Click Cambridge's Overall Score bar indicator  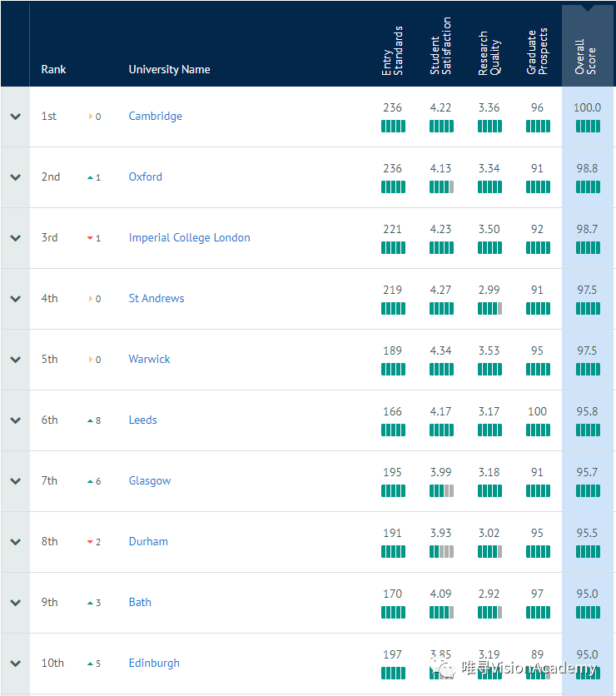point(588,126)
